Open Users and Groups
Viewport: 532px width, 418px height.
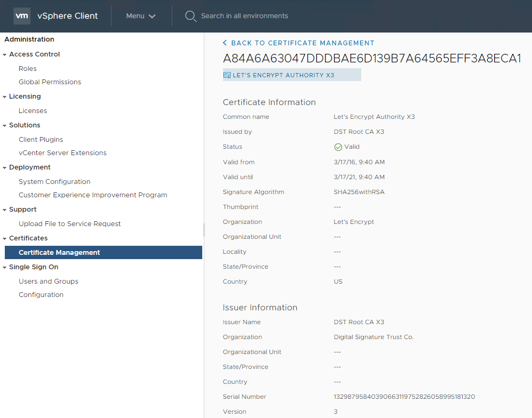49,282
